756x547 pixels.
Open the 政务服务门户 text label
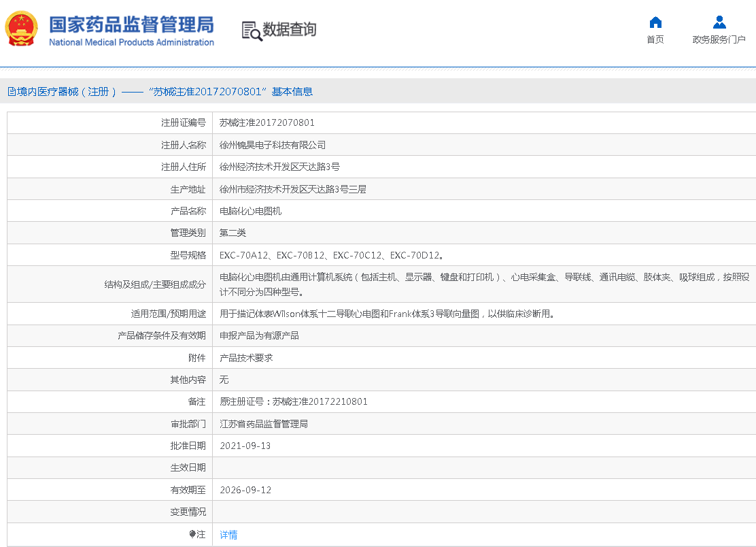(x=719, y=40)
